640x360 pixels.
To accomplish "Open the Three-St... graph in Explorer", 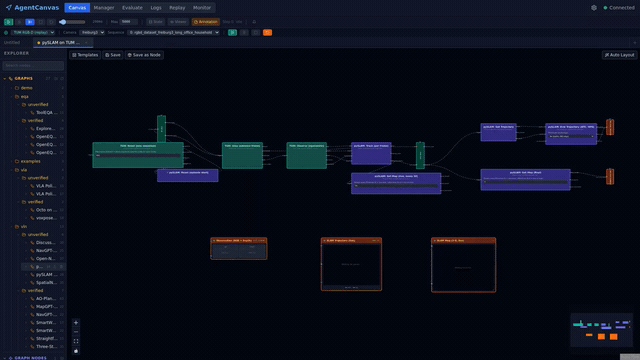I will 46,347.
